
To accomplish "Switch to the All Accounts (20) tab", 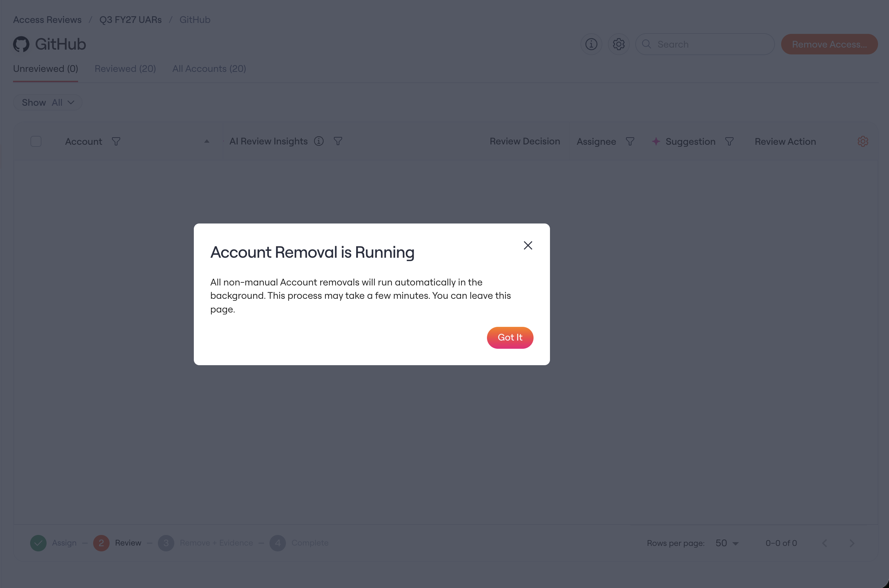I will coord(209,69).
